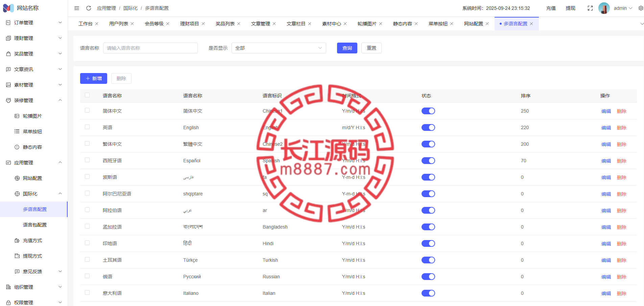
Task: Open the settings gear icon in header
Action: [x=641, y=8]
